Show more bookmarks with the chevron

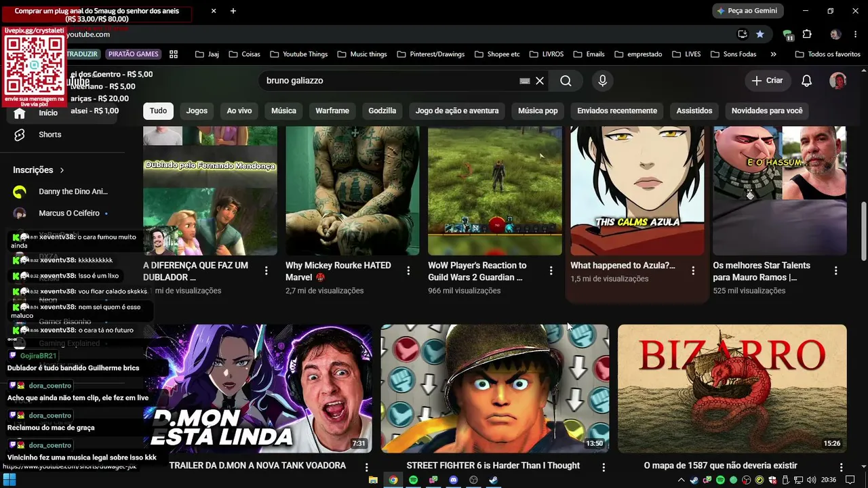pos(773,54)
